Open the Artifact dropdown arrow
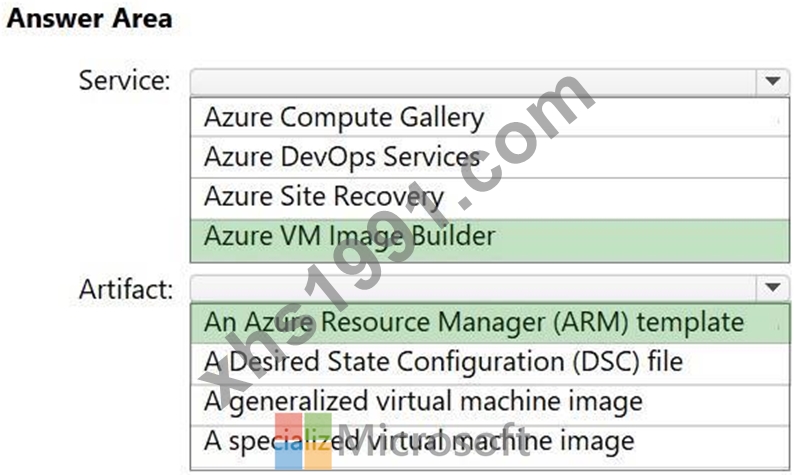The height and width of the screenshot is (475, 794). (773, 288)
